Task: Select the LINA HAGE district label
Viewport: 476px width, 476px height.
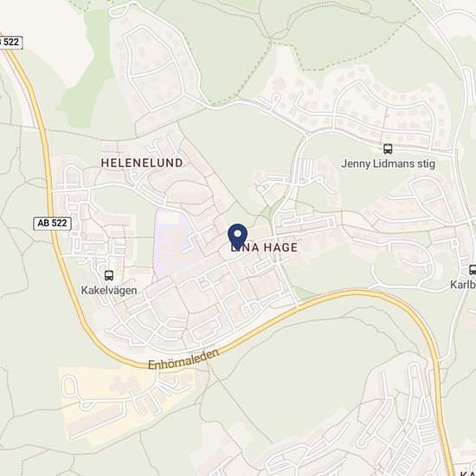Action: click(264, 248)
